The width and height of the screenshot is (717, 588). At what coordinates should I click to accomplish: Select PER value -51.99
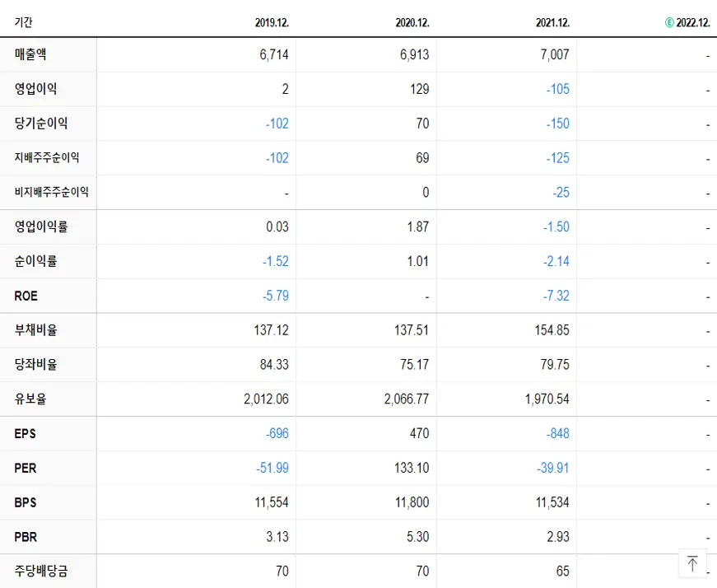coord(272,468)
